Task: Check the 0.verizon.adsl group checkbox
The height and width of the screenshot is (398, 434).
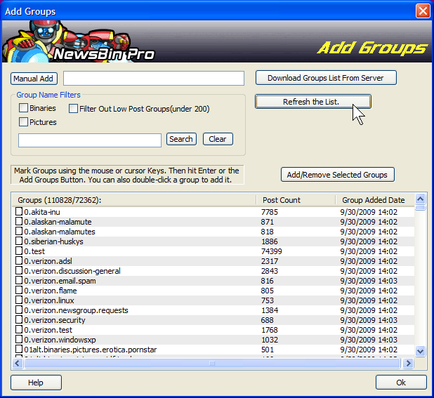Action: 19,261
